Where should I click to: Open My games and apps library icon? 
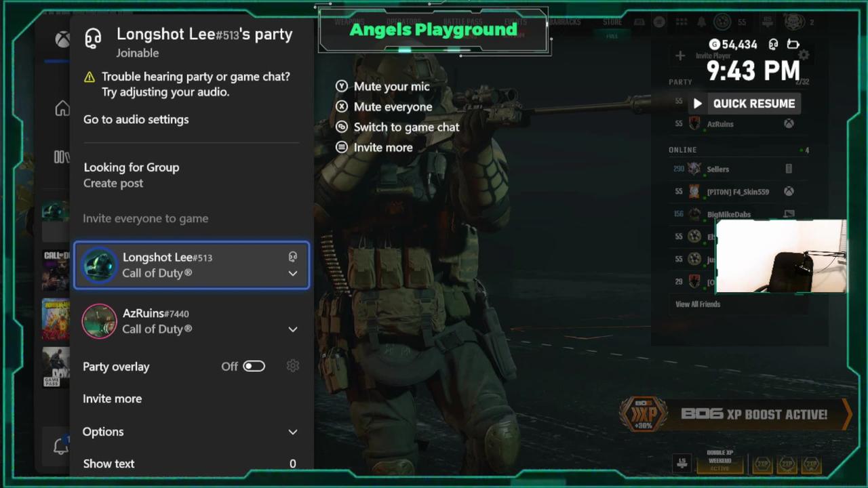tap(62, 157)
